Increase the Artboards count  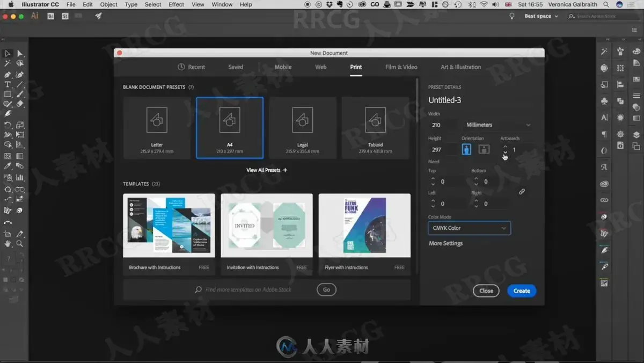[505, 147]
